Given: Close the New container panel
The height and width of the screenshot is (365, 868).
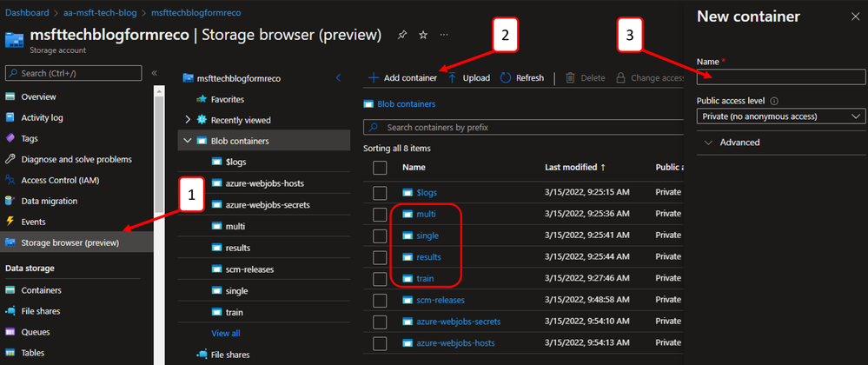Looking at the screenshot, I should tap(855, 17).
